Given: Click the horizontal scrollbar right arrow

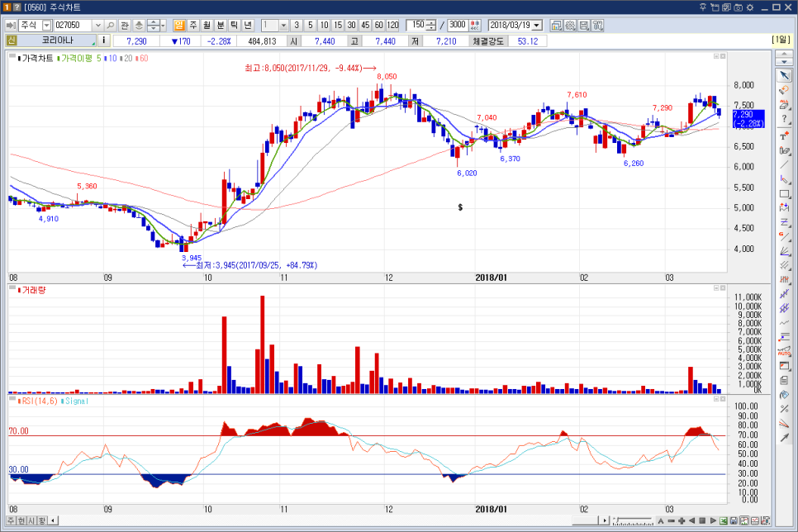Looking at the screenshot, I should point(605,520).
